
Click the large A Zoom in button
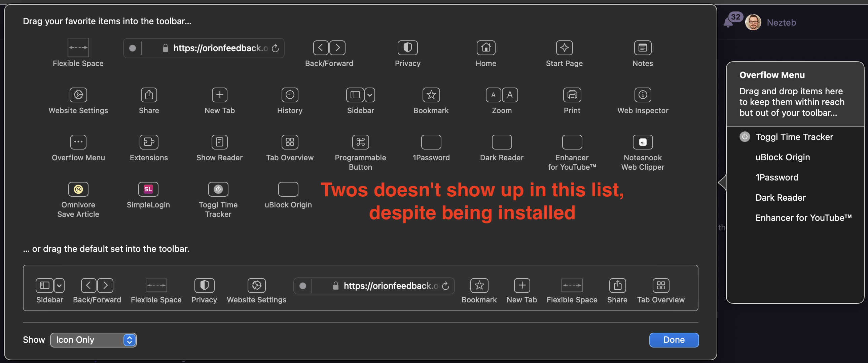510,95
